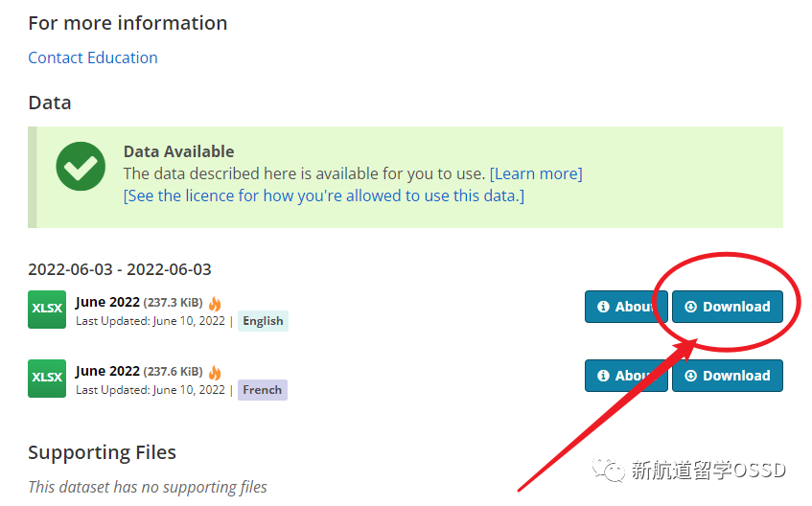Click the XLSX icon of French file
Screen dimensions: 812x506
click(x=47, y=379)
